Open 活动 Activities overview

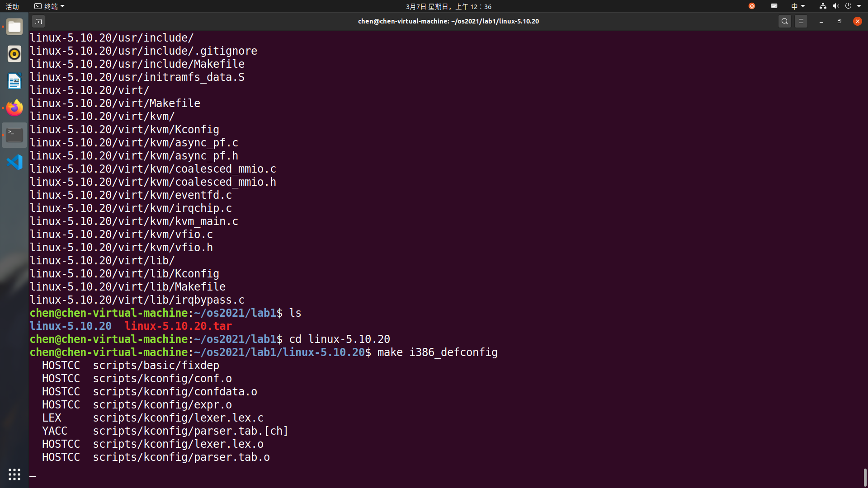coord(12,6)
